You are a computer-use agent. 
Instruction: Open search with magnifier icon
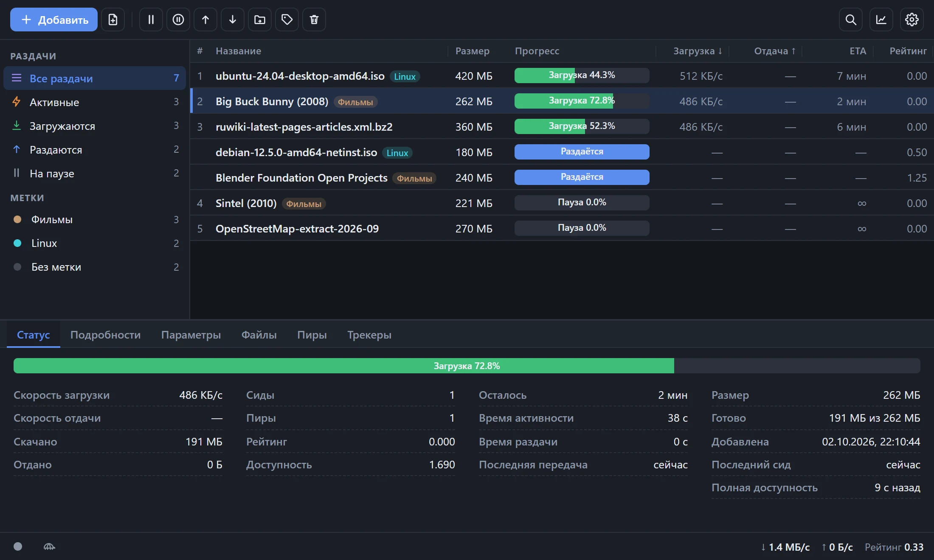[x=851, y=20]
